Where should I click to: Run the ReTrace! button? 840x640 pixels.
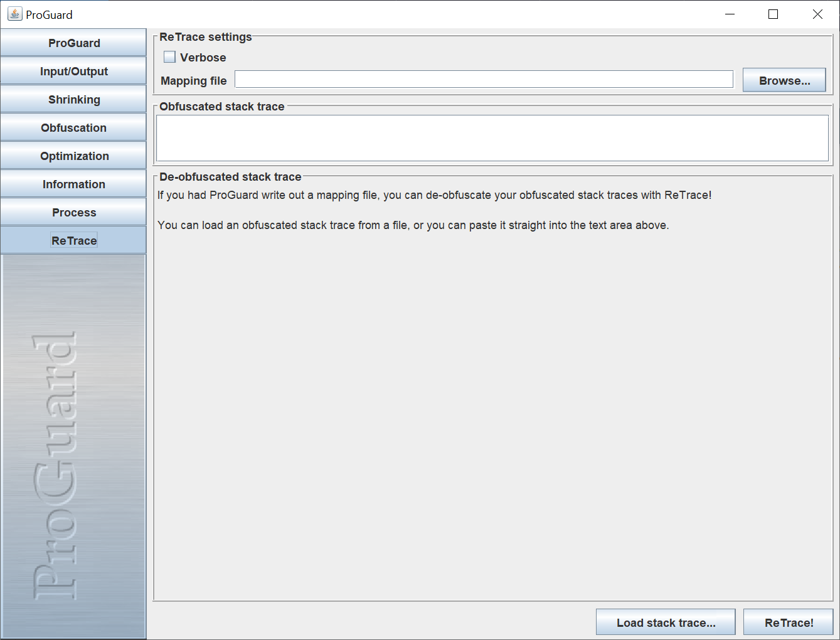[789, 622]
